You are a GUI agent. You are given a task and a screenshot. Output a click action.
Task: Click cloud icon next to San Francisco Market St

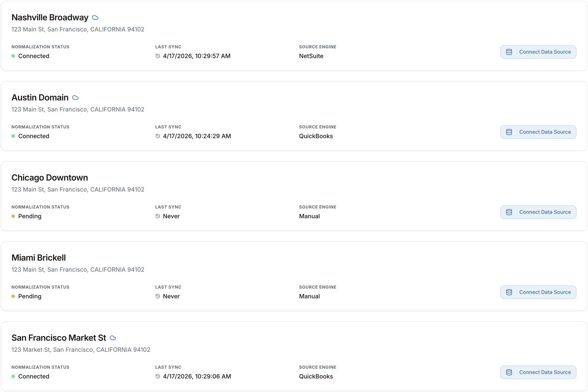tap(113, 338)
